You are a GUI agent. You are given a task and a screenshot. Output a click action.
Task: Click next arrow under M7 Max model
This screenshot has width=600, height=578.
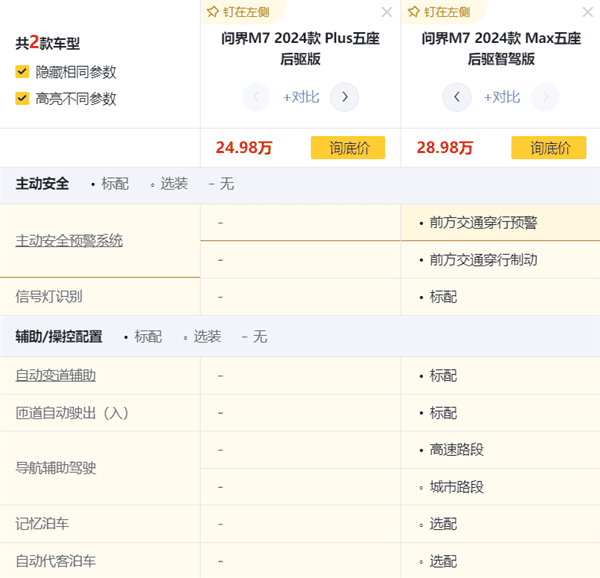545,97
